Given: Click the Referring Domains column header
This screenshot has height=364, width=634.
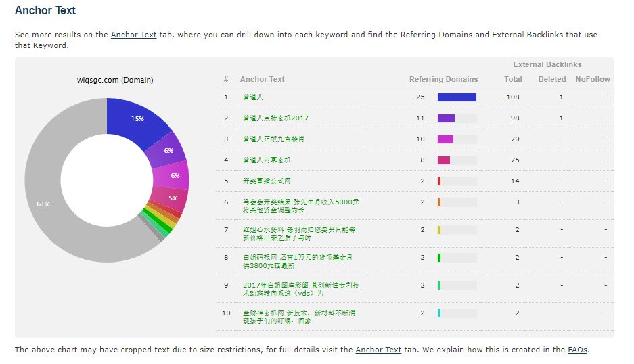Looking at the screenshot, I should 443,79.
